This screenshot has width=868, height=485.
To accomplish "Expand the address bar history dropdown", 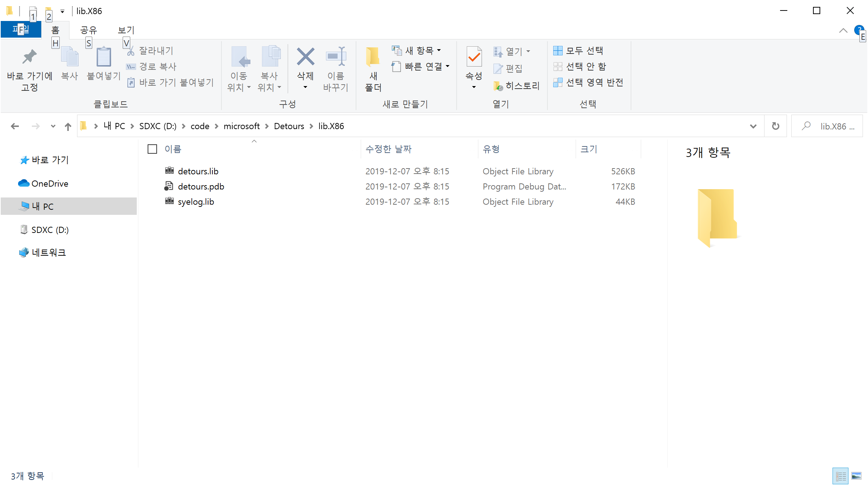I will pyautogui.click(x=753, y=126).
